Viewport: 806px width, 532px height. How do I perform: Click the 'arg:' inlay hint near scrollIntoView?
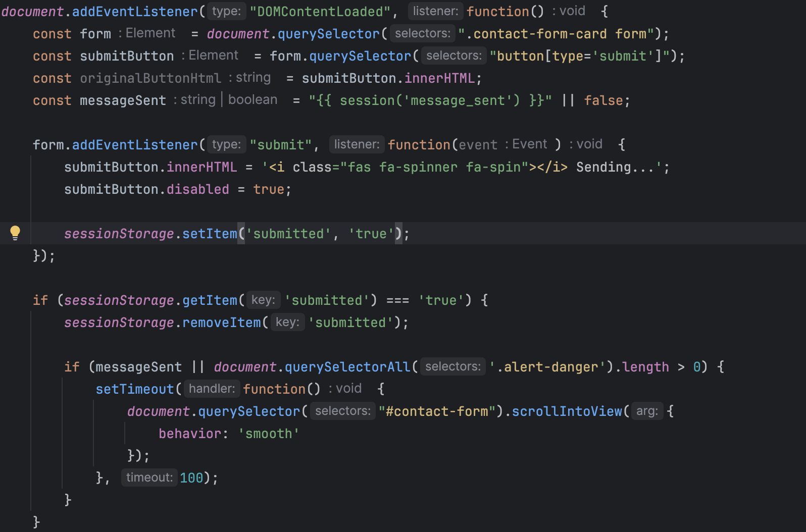[647, 411]
